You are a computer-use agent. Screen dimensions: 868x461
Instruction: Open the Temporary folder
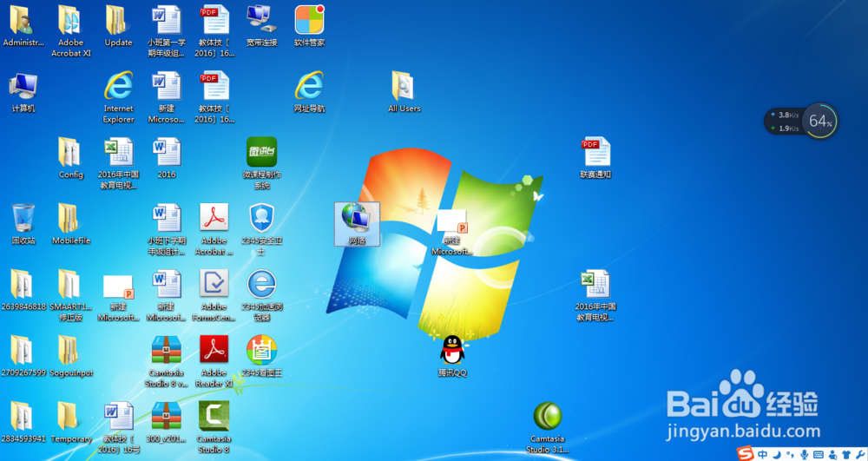click(x=71, y=422)
